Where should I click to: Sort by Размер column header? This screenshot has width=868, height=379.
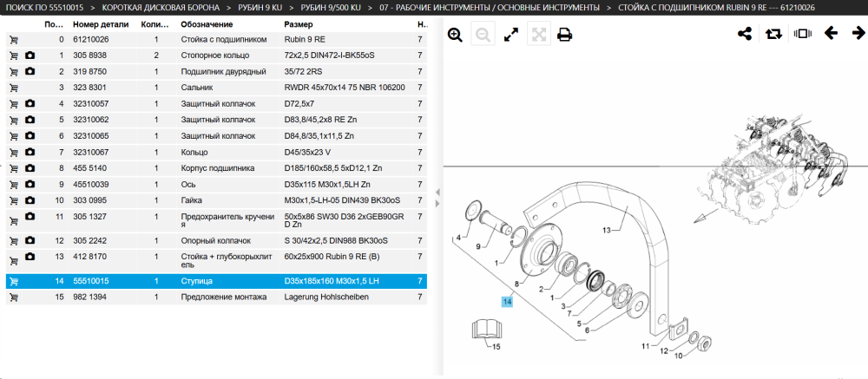tap(299, 25)
